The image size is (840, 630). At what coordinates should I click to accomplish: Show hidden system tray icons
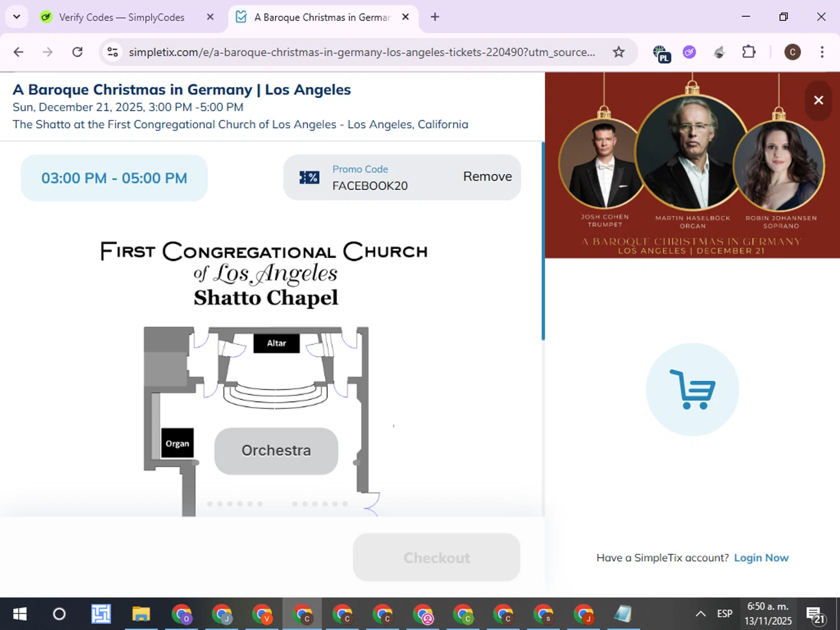click(701, 614)
